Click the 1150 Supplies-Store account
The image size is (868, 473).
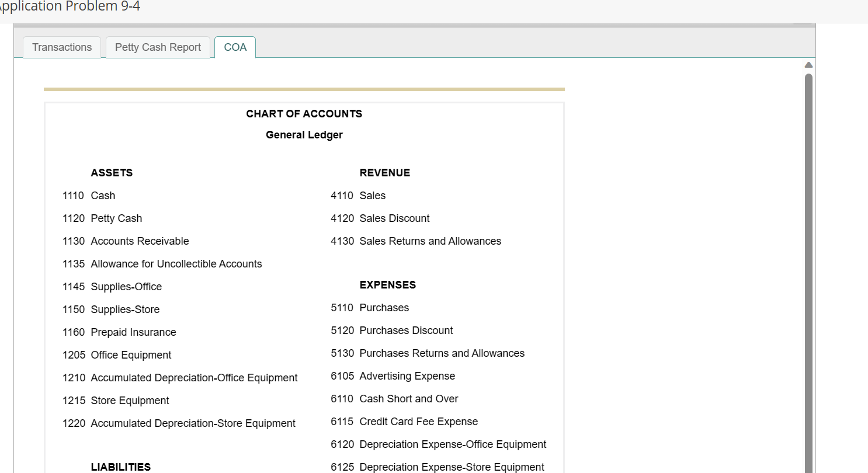111,309
